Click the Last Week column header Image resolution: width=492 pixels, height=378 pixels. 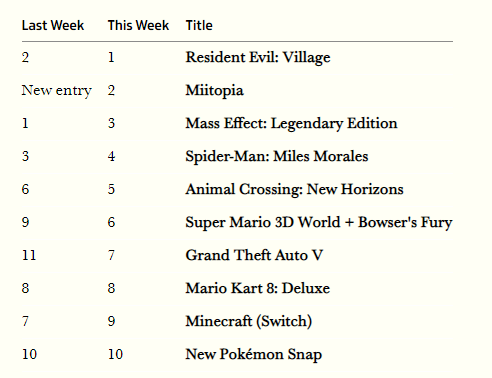[53, 25]
